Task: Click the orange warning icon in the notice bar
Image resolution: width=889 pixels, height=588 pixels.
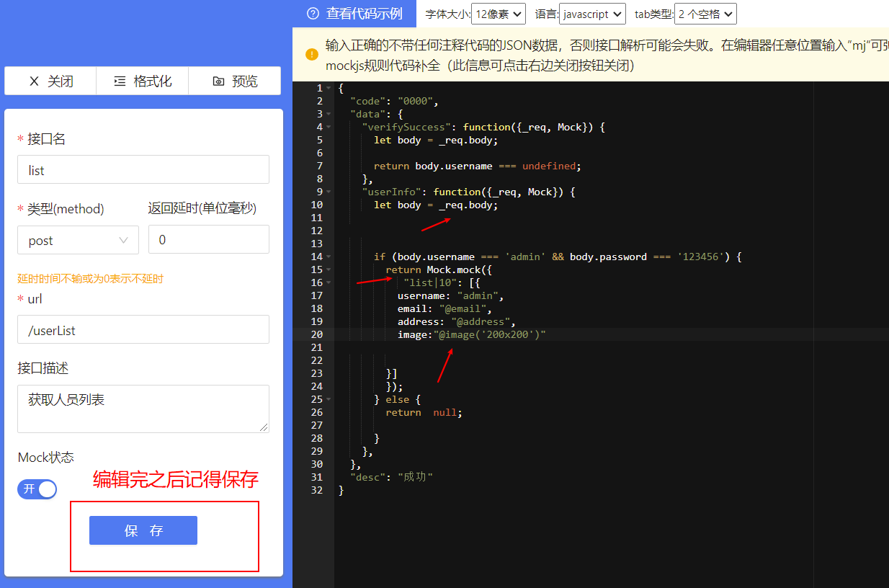Action: pyautogui.click(x=311, y=55)
